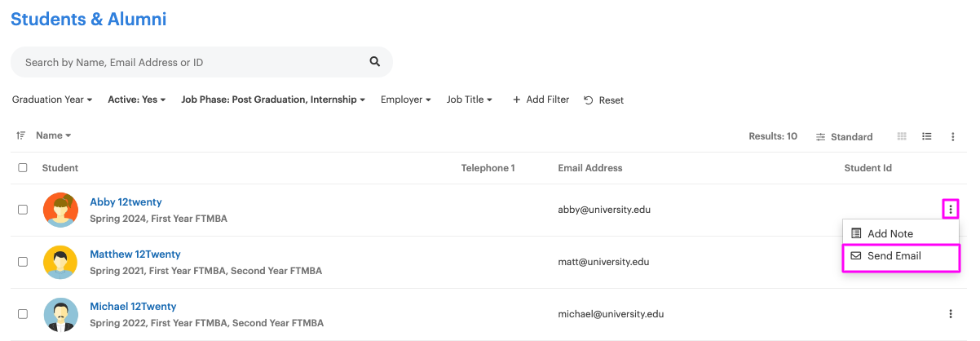Open table options three-dot menu
980x341 pixels.
[x=952, y=137]
